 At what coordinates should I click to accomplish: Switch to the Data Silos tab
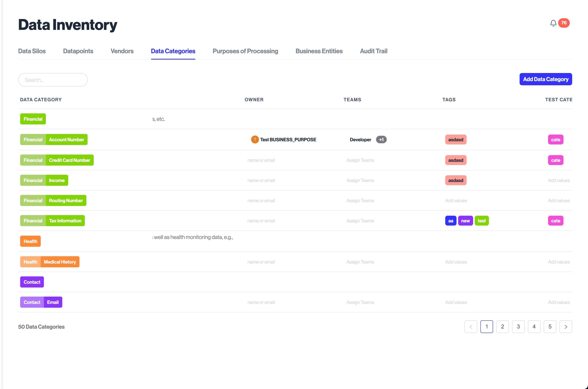32,51
